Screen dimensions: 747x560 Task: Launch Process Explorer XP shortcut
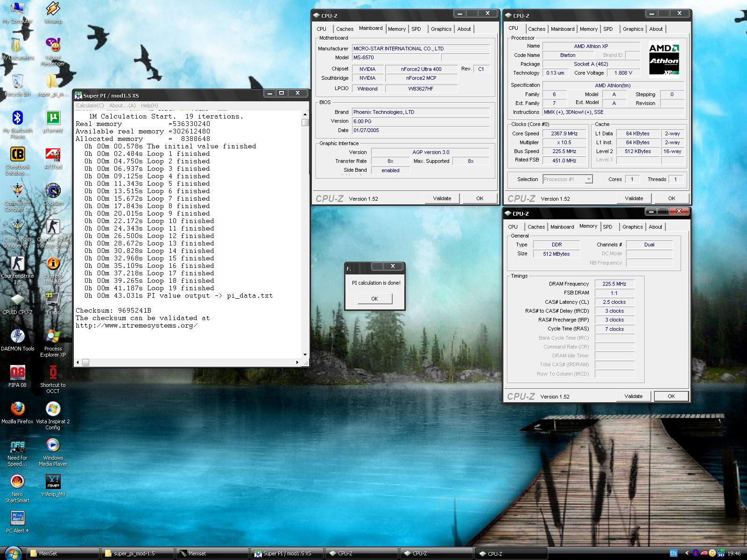click(x=53, y=343)
